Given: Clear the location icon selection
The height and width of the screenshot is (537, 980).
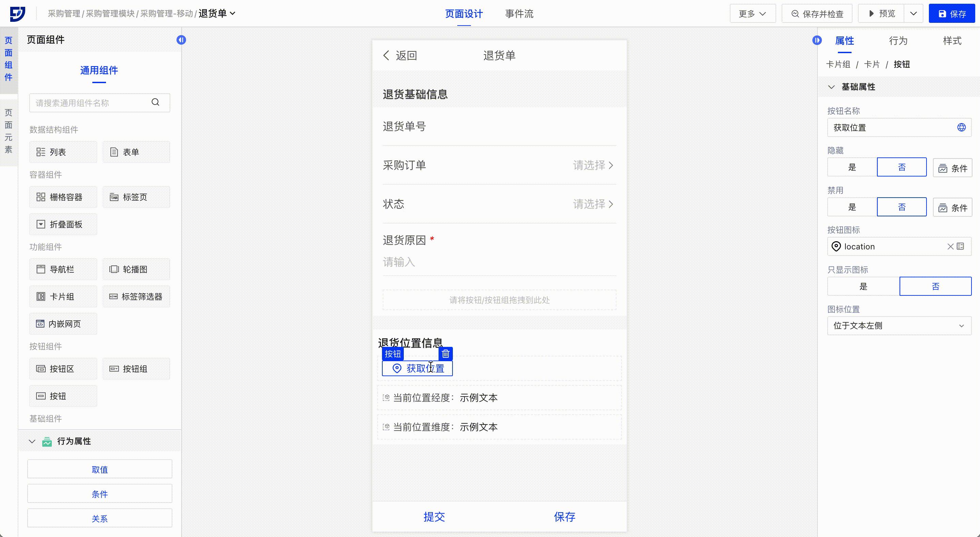Looking at the screenshot, I should pyautogui.click(x=950, y=246).
